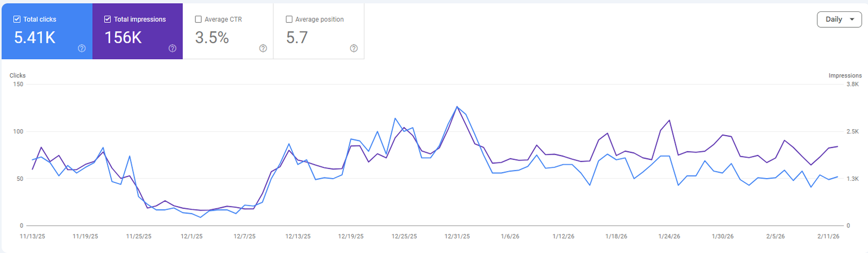Viewport: 868px width, 253px height.
Task: Open help icon on Average position card
Action: coord(354,48)
